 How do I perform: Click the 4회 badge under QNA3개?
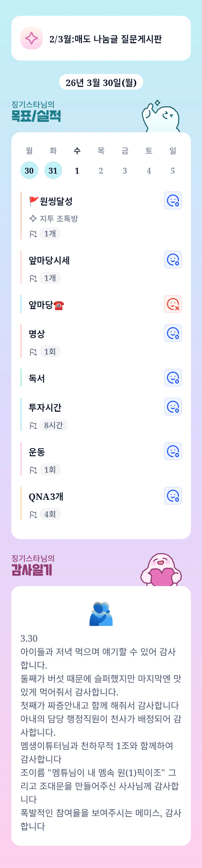[x=50, y=514]
